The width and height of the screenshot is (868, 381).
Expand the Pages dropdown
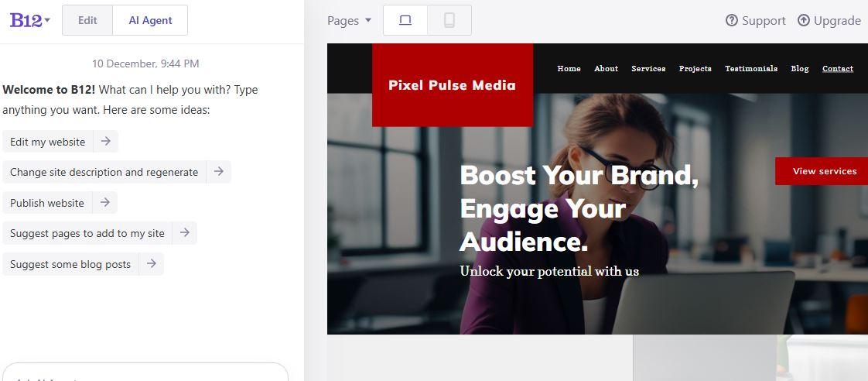[349, 21]
